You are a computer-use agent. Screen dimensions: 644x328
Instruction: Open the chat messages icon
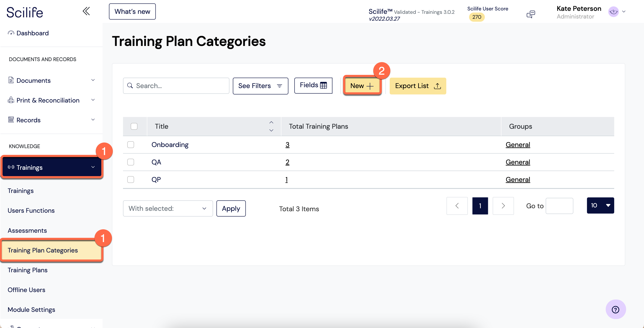click(531, 14)
